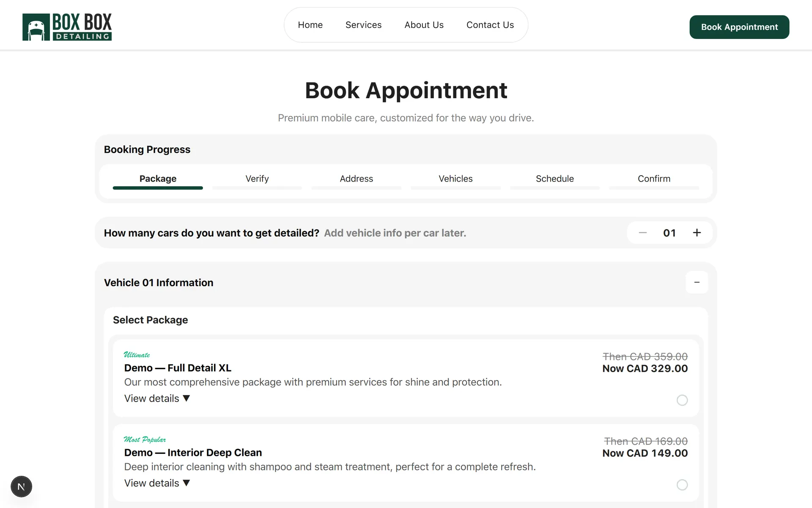Click the Now CAD 149.00 price

click(645, 453)
